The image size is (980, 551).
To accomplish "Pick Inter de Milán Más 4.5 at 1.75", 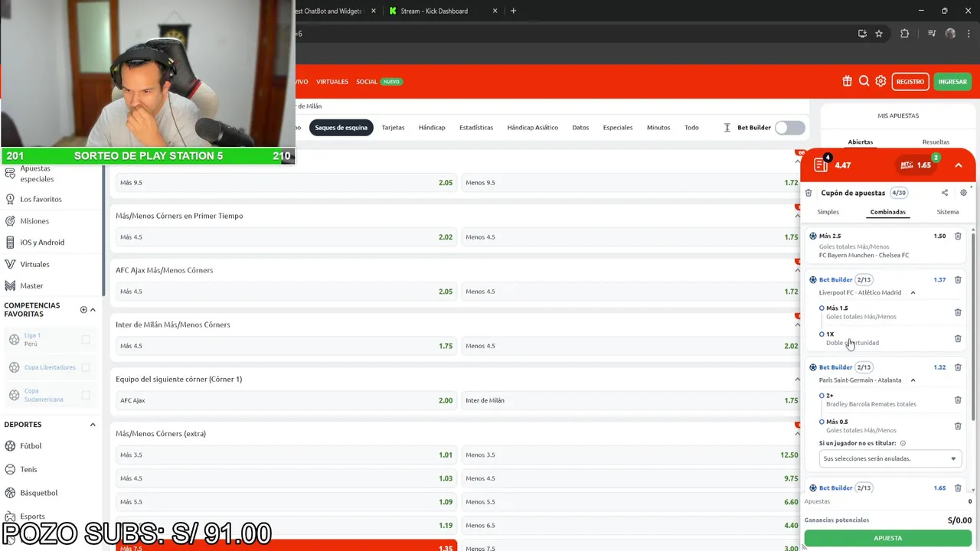I will [285, 346].
